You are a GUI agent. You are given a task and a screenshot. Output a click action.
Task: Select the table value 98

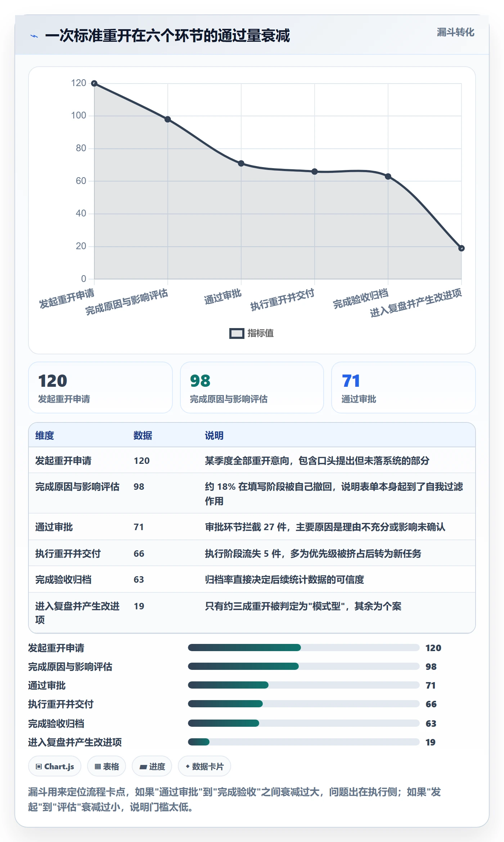point(139,487)
